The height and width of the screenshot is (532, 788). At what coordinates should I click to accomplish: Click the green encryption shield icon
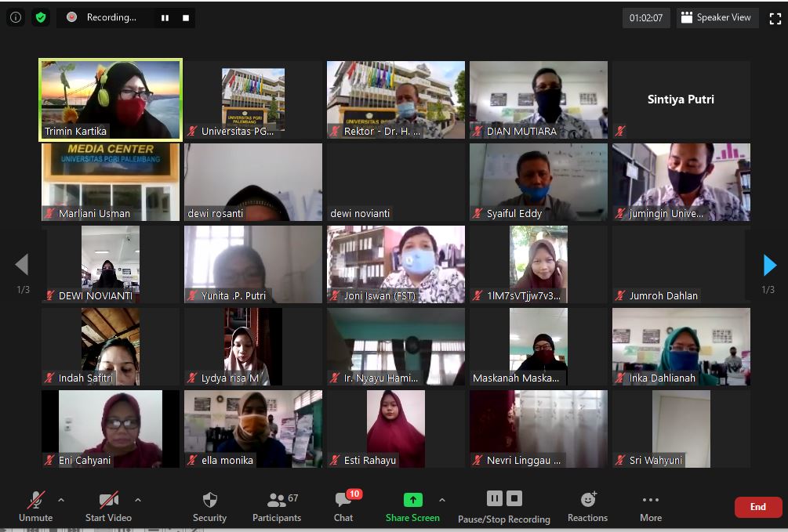point(41,17)
